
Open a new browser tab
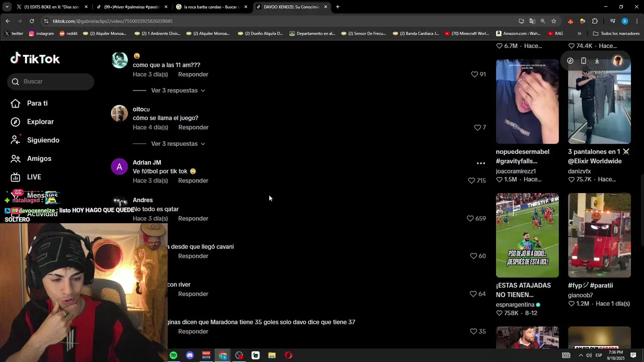[x=338, y=7]
